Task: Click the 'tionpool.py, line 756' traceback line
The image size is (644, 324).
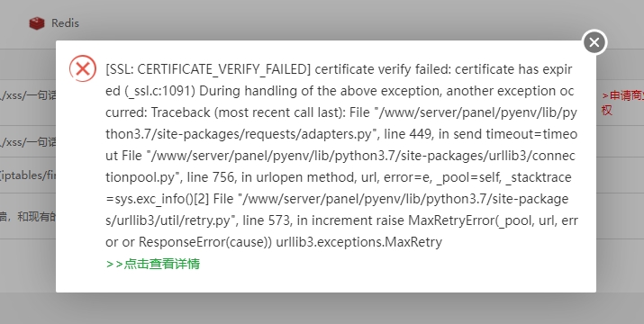Action: [x=339, y=177]
